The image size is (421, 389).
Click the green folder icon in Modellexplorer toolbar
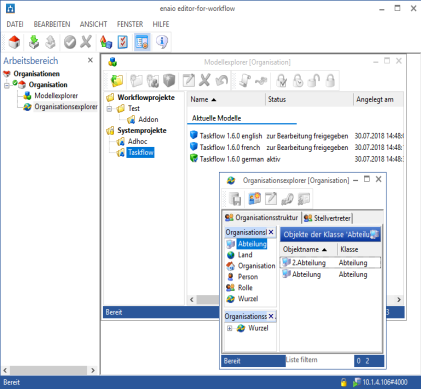pos(117,80)
